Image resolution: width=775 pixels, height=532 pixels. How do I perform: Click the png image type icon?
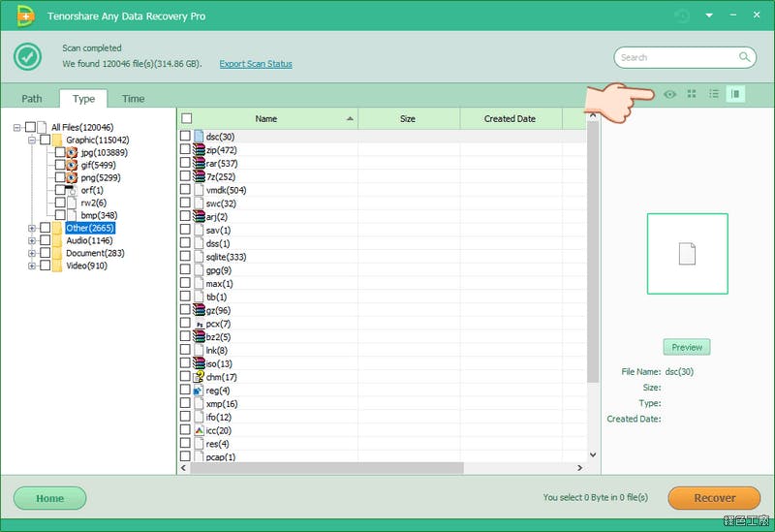click(x=72, y=177)
